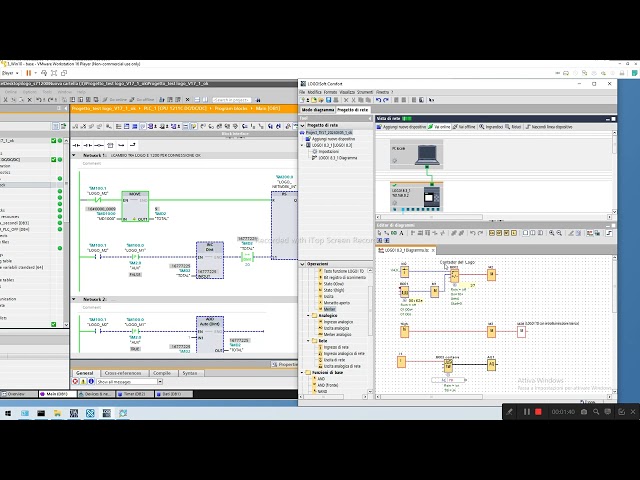Click the Cut scissors icon in TIA Portal toolbar

pos(5,100)
